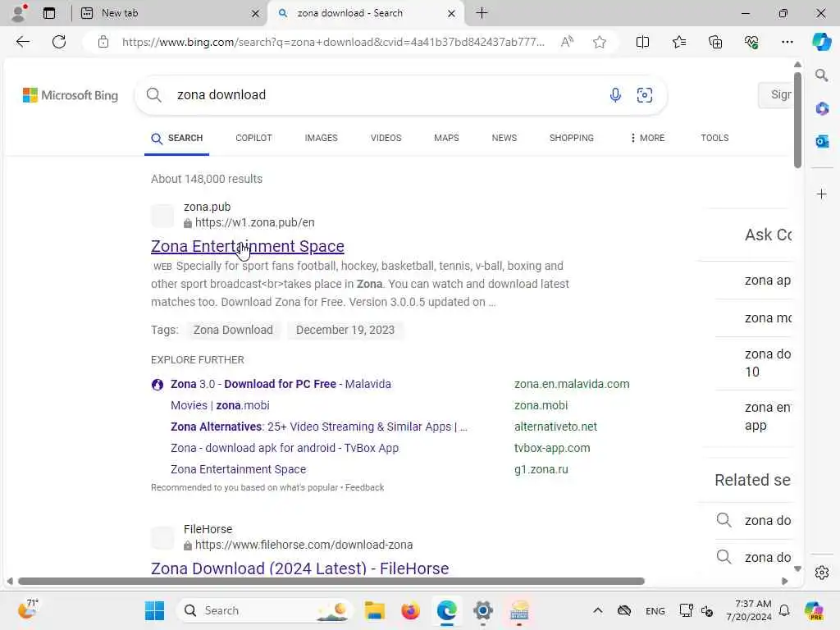840x630 pixels.
Task: Open the tab actions menu icon
Action: 49,13
